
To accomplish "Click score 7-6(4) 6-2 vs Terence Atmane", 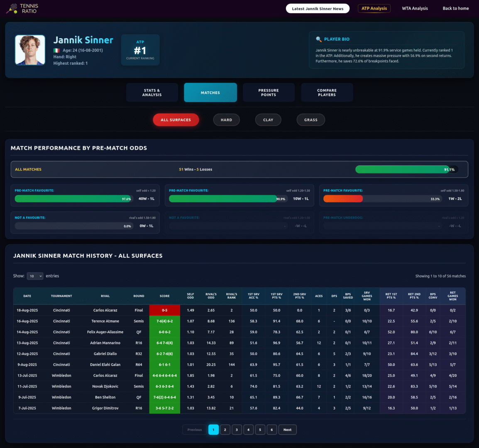I will tap(164, 321).
